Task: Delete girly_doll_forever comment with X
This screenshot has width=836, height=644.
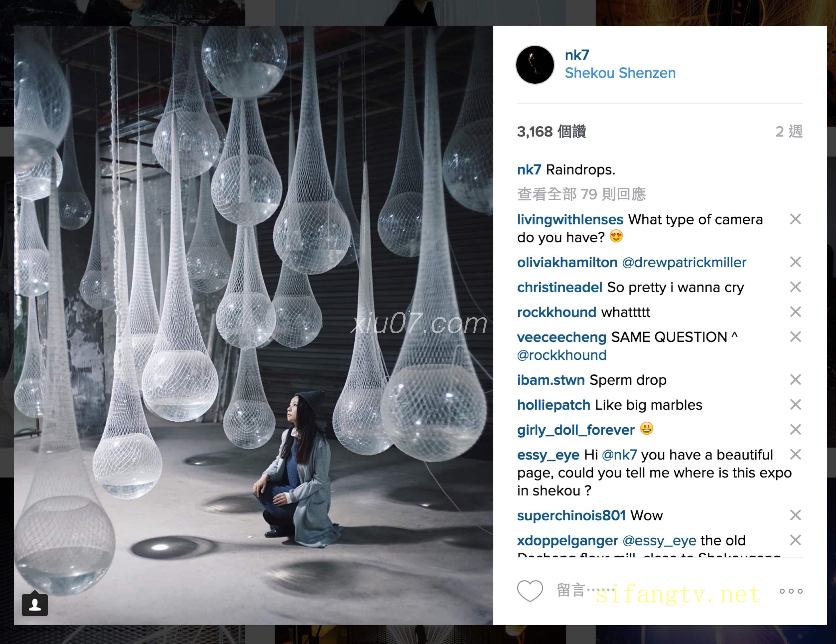Action: click(x=795, y=430)
